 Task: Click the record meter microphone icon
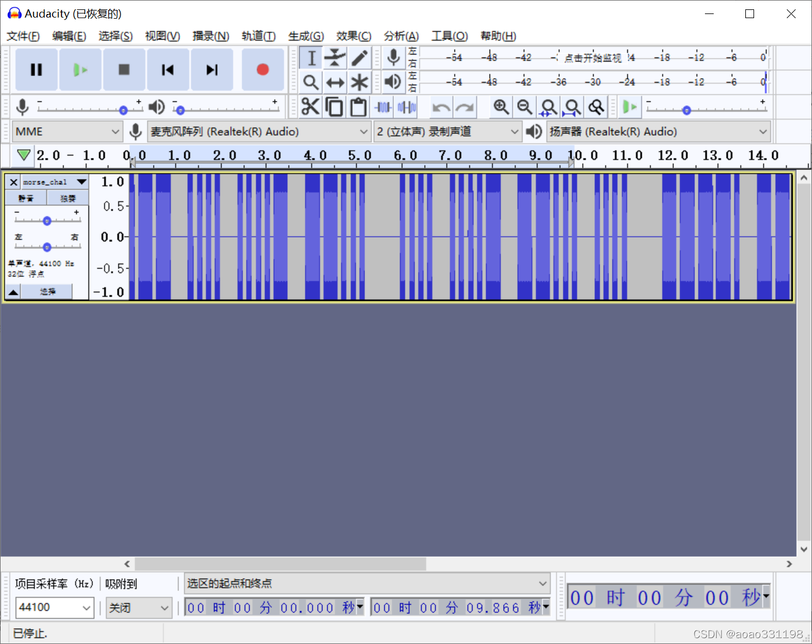pyautogui.click(x=394, y=57)
